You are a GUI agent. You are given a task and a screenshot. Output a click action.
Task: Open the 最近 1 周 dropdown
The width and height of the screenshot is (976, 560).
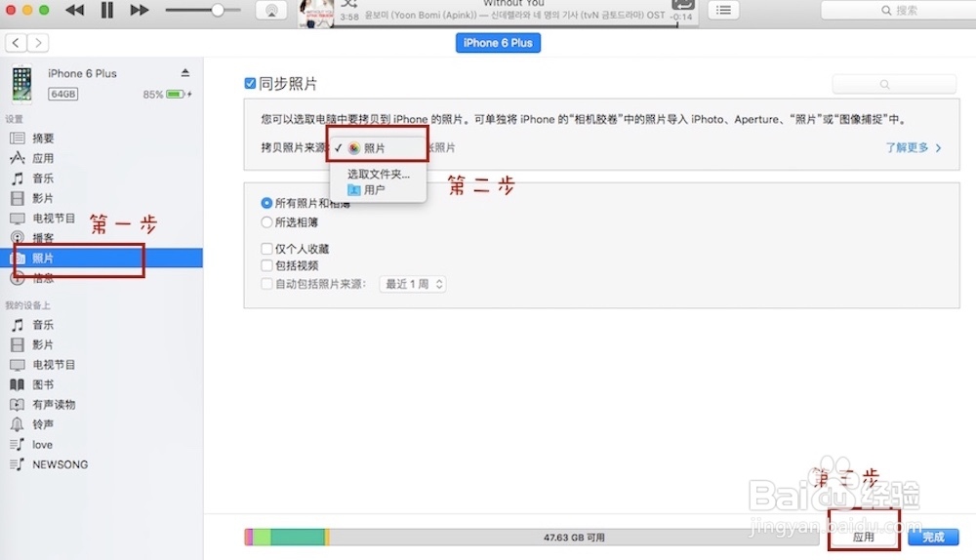pyautogui.click(x=413, y=284)
